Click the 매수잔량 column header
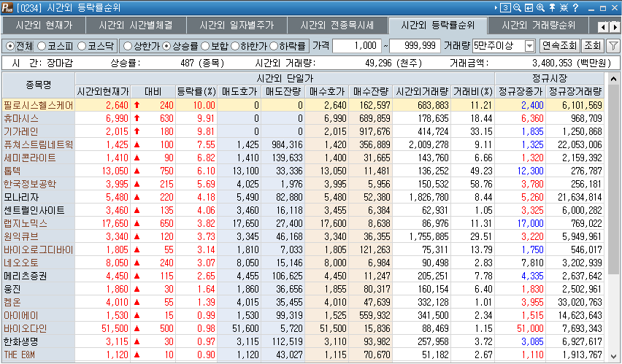622x364 pixels. pyautogui.click(x=371, y=92)
